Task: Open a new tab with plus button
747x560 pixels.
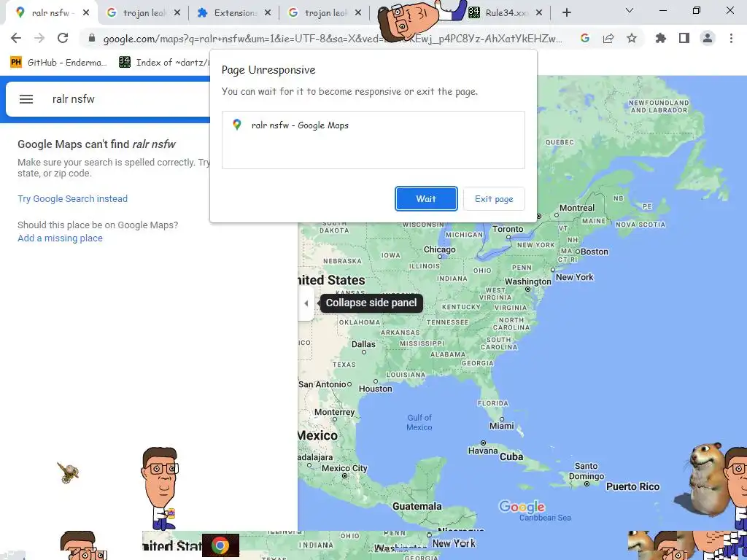Action: pos(566,13)
